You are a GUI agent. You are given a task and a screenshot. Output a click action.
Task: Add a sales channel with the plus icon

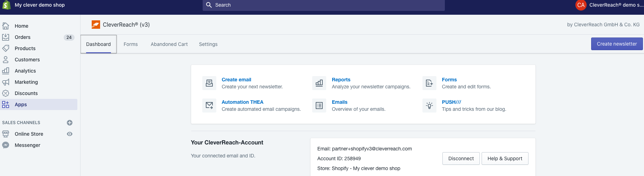click(70, 123)
